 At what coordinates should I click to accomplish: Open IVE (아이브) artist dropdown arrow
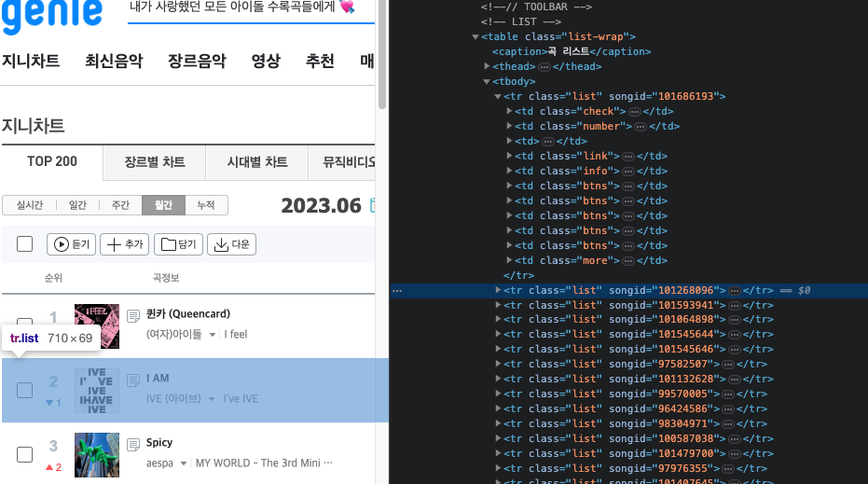pyautogui.click(x=212, y=399)
